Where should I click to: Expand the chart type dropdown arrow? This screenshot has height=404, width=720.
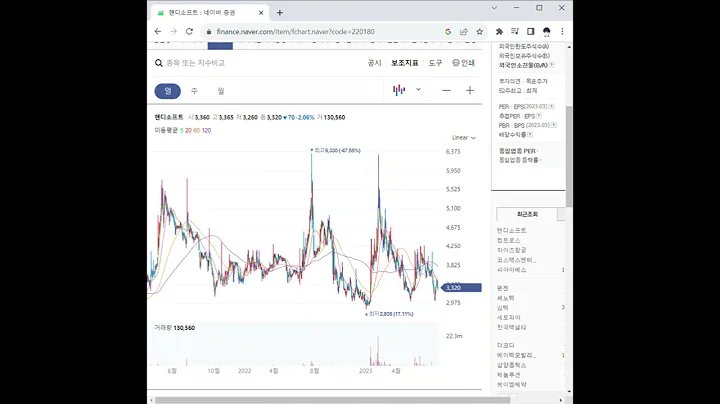418,90
